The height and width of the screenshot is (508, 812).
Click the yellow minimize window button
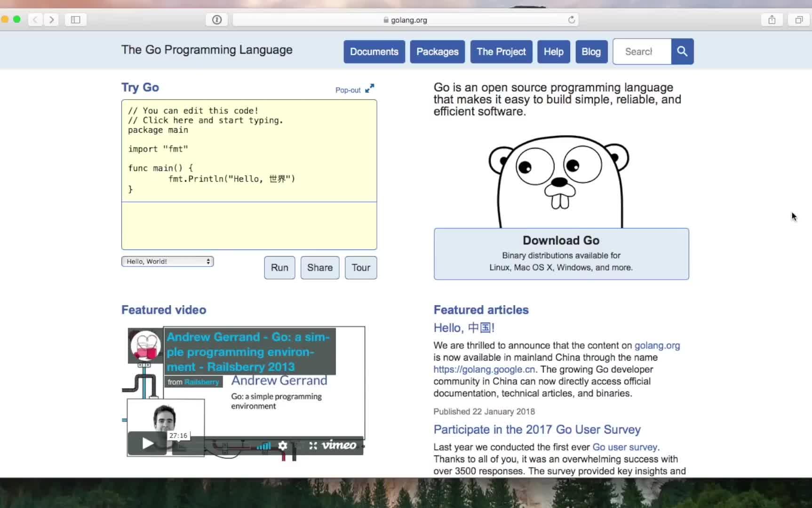(5, 19)
